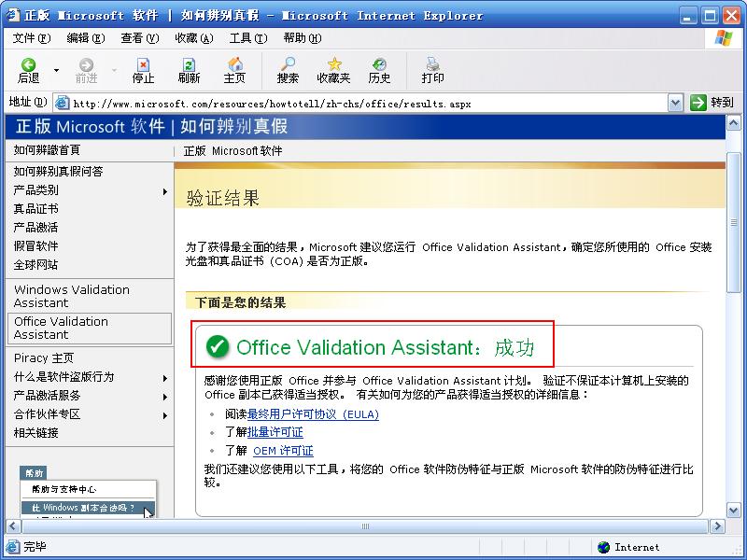The height and width of the screenshot is (560, 747).
Task: Open the OEM 许可证 link
Action: (x=283, y=451)
